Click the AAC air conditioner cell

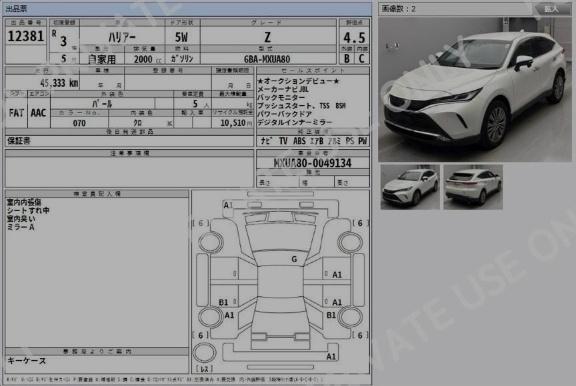coord(39,113)
